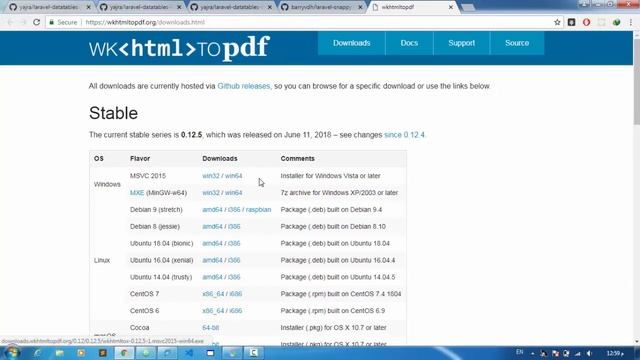The height and width of the screenshot is (360, 640).
Task: Click the wkhtmltopdf site logo
Action: point(179,48)
